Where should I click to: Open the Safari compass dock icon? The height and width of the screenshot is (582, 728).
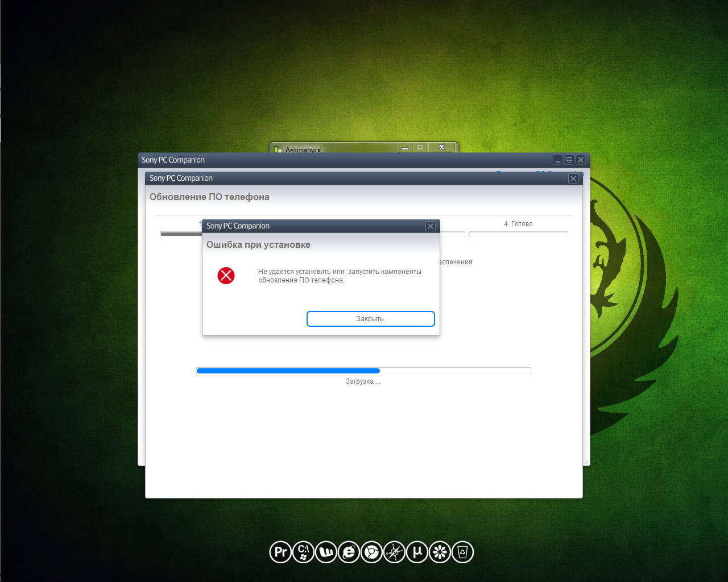tap(394, 552)
